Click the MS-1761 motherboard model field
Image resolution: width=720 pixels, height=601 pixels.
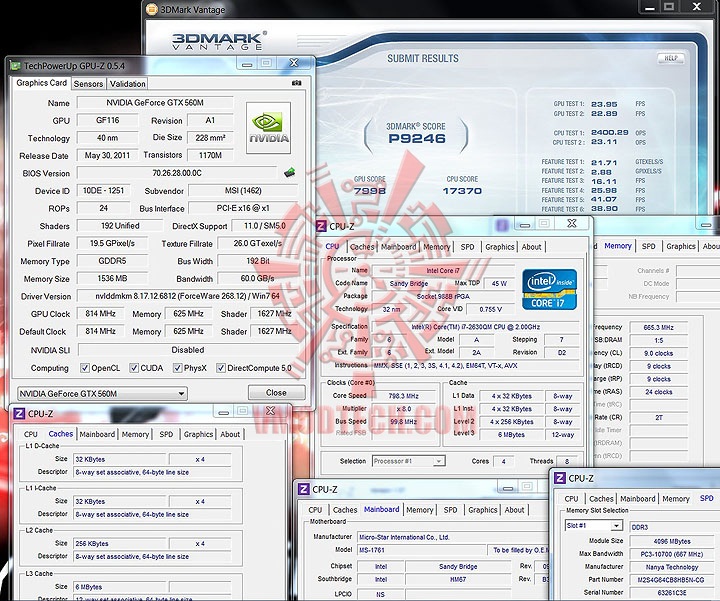coord(421,550)
